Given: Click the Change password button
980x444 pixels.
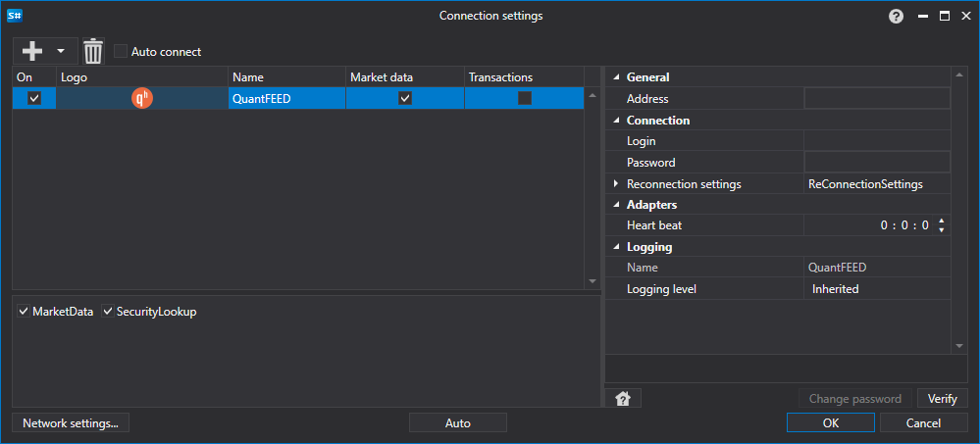Looking at the screenshot, I should point(855,398).
